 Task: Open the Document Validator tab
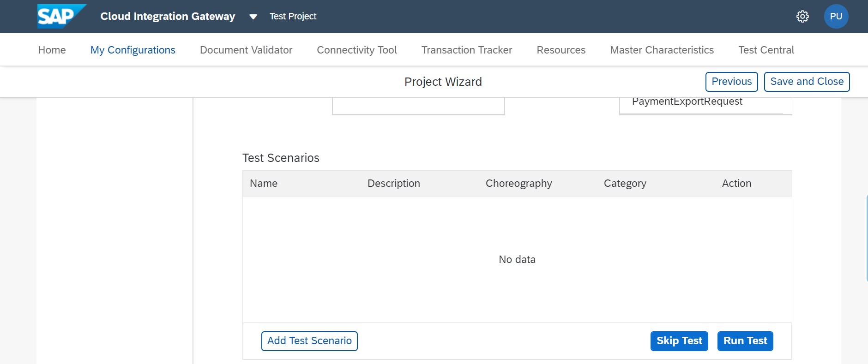coord(246,50)
